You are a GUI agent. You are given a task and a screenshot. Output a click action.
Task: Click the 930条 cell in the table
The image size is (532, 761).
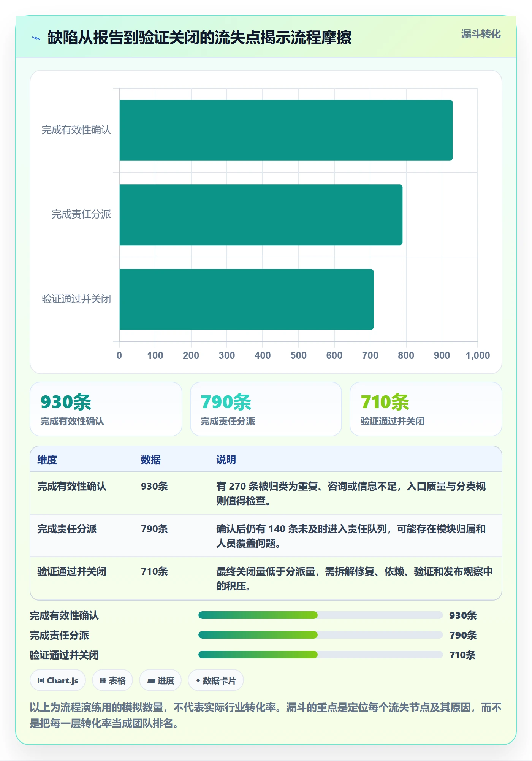coord(154,486)
